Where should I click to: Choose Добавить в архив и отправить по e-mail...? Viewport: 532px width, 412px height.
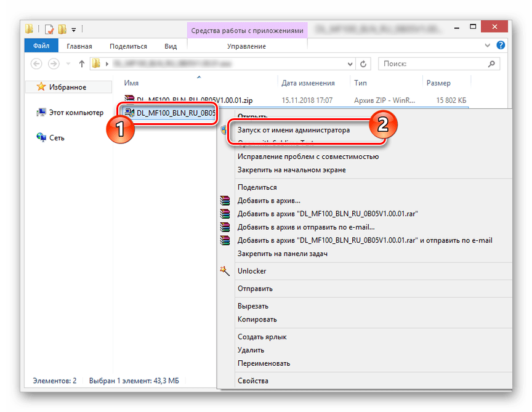306,227
